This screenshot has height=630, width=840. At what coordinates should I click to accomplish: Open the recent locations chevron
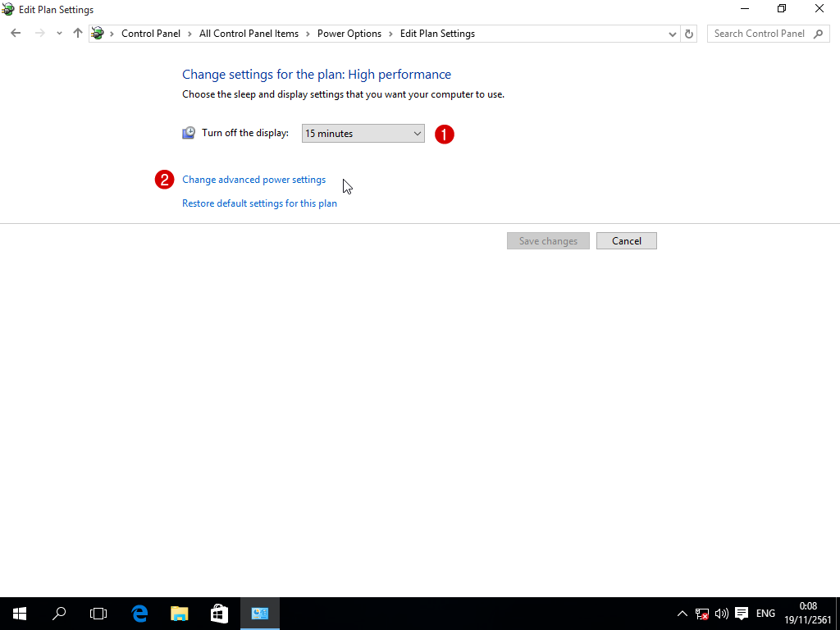tap(59, 34)
